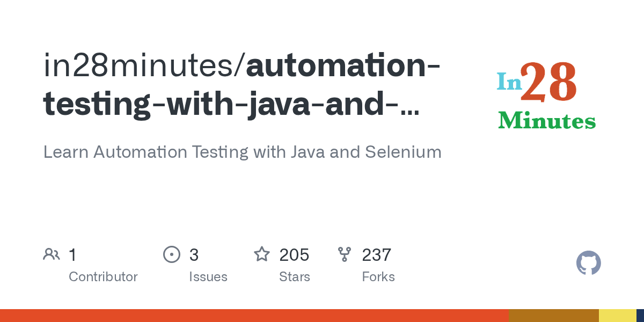Image resolution: width=644 pixels, height=322 pixels.
Task: Click the orange-red language bar segment
Action: [254, 316]
